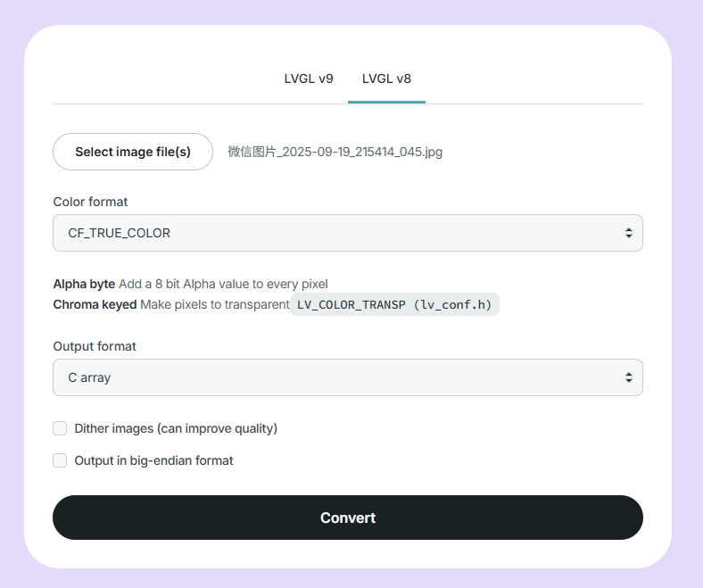703x588 pixels.
Task: Click the 'Color format' field label
Action: pyautogui.click(x=90, y=202)
